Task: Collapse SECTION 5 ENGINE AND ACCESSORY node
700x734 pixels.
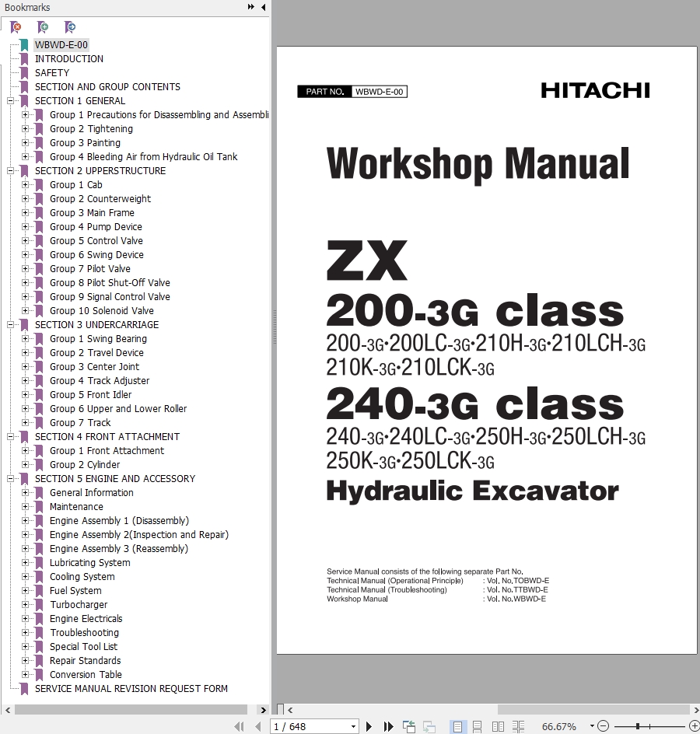Action: (x=10, y=479)
